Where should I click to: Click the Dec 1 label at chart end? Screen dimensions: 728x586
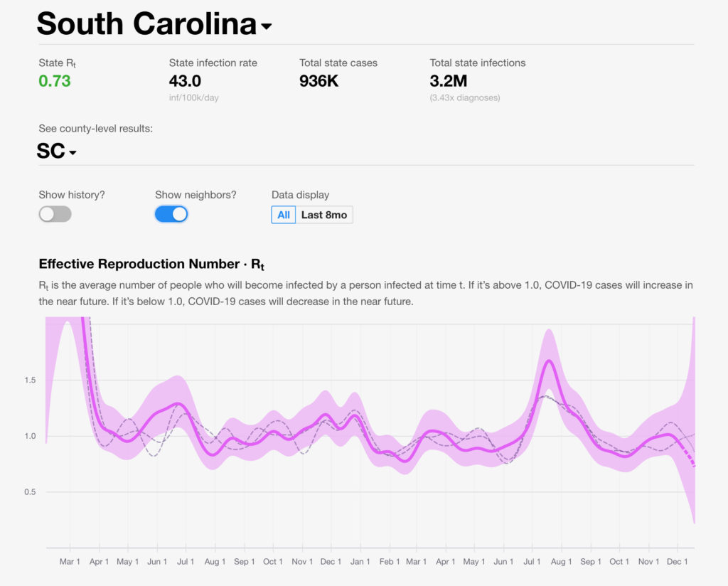pyautogui.click(x=678, y=562)
